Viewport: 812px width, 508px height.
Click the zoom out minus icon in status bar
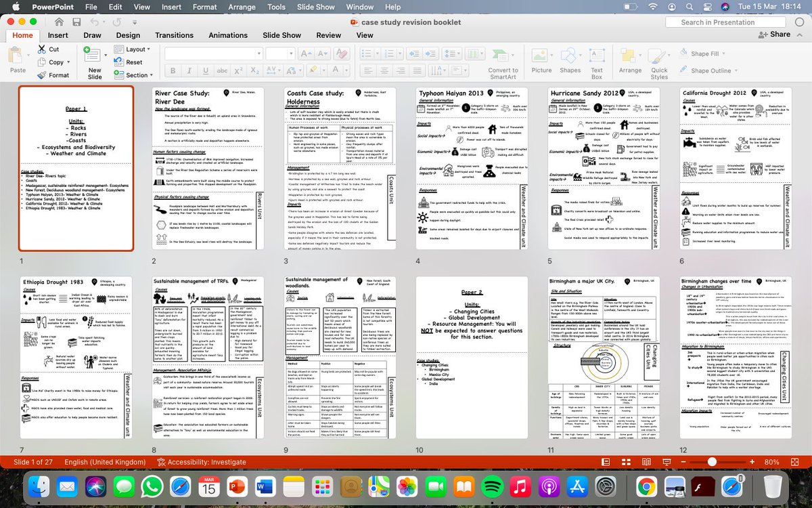coord(683,462)
